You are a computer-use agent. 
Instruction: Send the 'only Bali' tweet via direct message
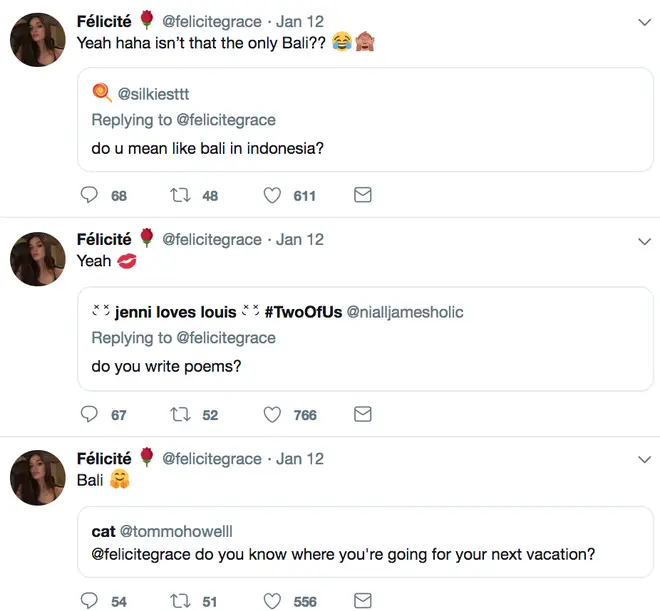(362, 195)
